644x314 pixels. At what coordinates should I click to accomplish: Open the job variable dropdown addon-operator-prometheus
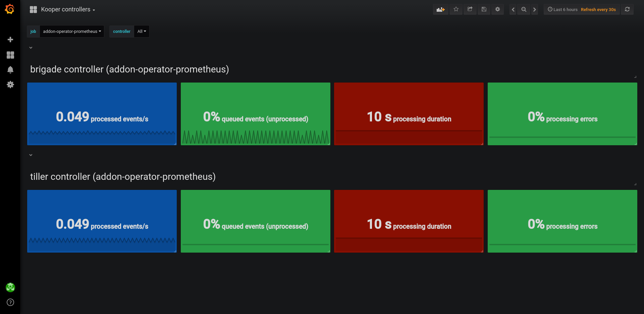pyautogui.click(x=72, y=32)
